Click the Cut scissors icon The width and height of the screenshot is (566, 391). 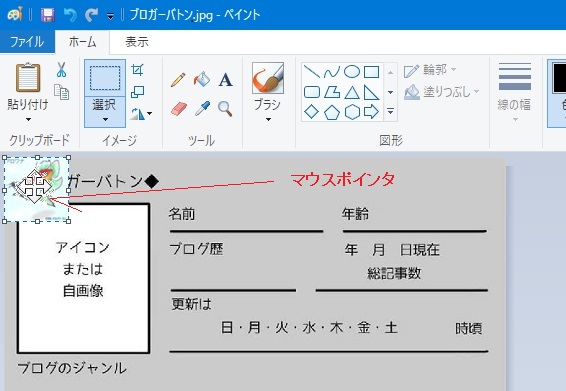point(62,69)
